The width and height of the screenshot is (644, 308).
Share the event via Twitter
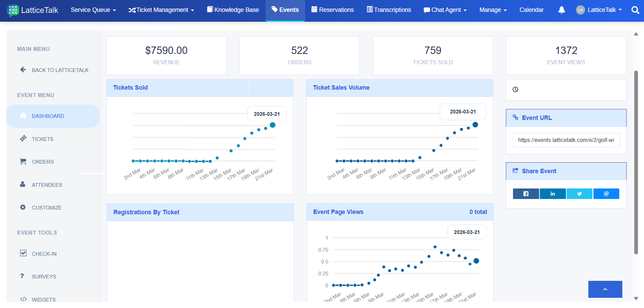tap(579, 194)
